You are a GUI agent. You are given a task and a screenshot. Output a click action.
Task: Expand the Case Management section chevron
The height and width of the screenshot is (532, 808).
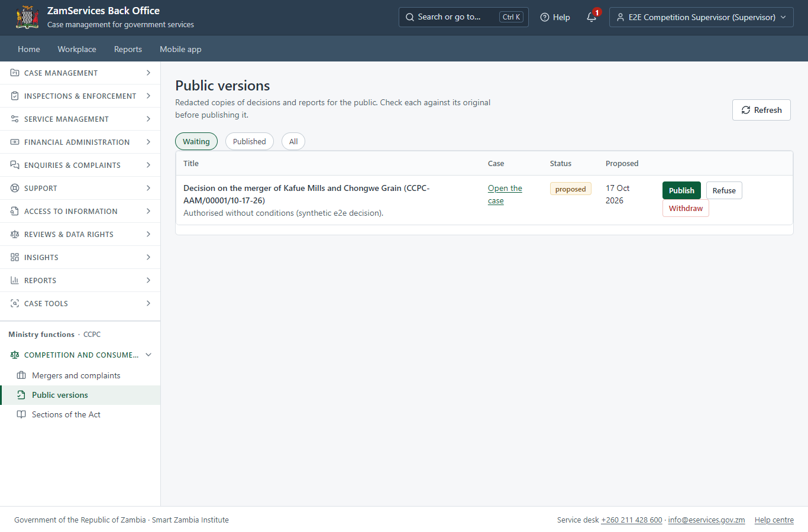click(148, 73)
